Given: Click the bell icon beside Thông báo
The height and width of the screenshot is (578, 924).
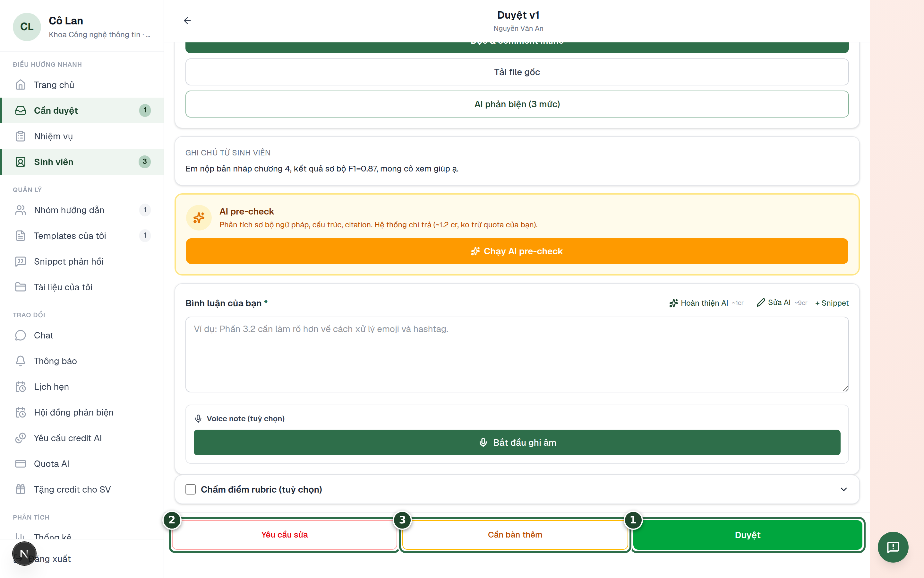Looking at the screenshot, I should [21, 361].
